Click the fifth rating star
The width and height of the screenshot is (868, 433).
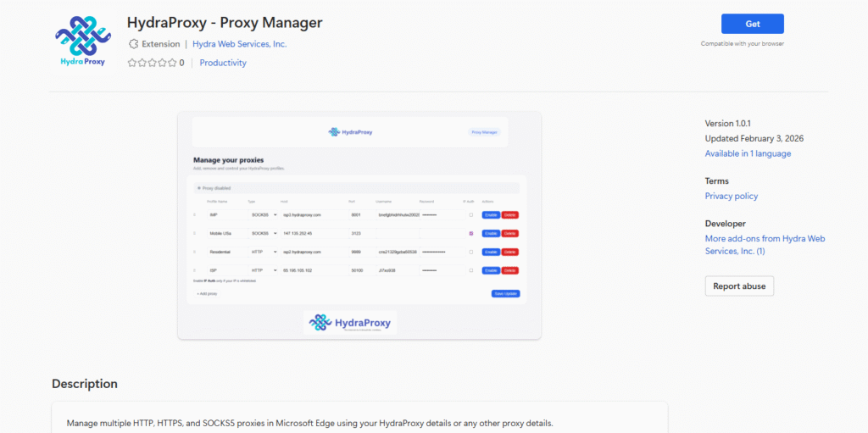172,63
